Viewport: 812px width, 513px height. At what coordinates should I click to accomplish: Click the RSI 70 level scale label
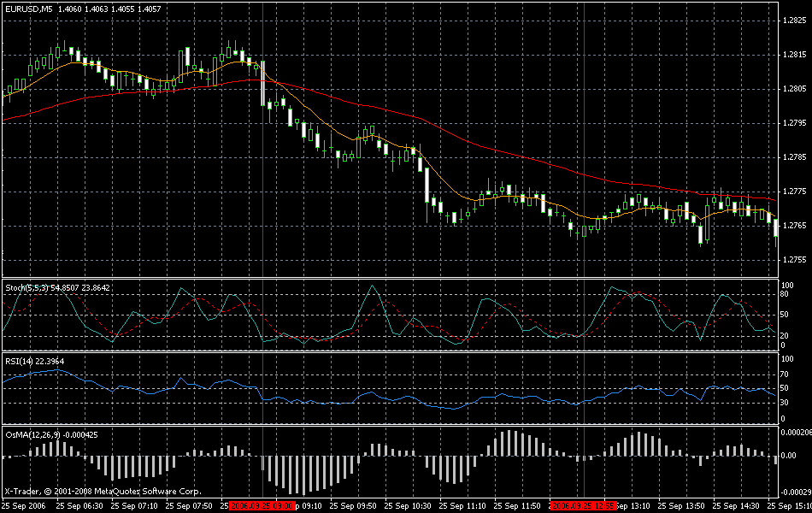point(785,374)
